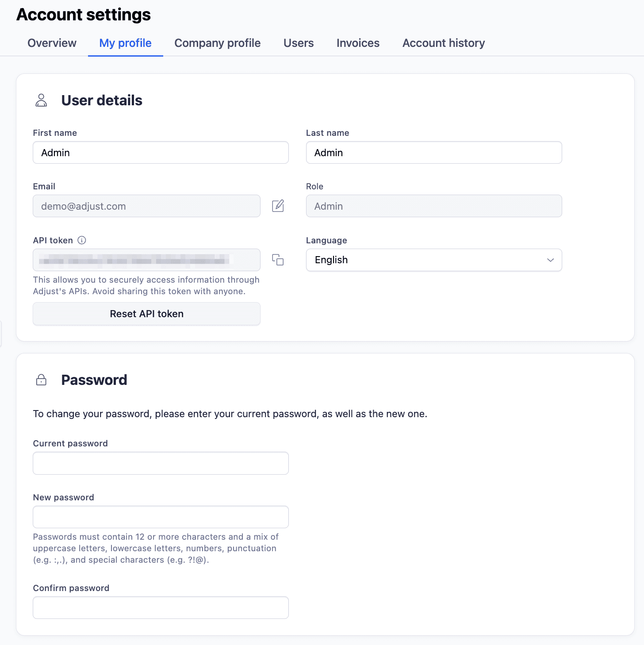The image size is (644, 645).
Task: Switch to the Overview tab
Action: point(52,43)
